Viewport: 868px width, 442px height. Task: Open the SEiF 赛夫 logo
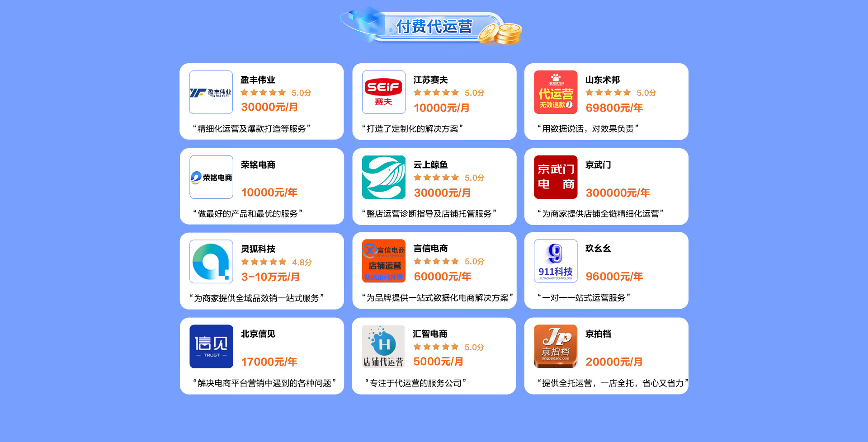[383, 92]
